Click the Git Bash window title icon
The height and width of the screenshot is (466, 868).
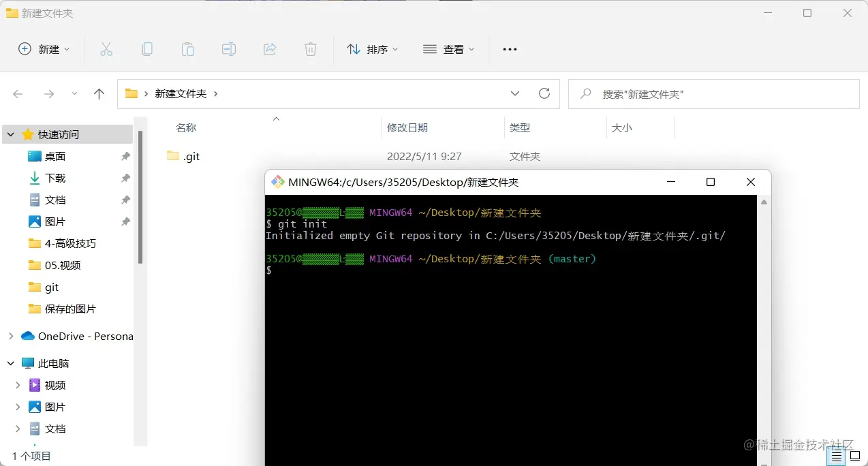click(277, 182)
